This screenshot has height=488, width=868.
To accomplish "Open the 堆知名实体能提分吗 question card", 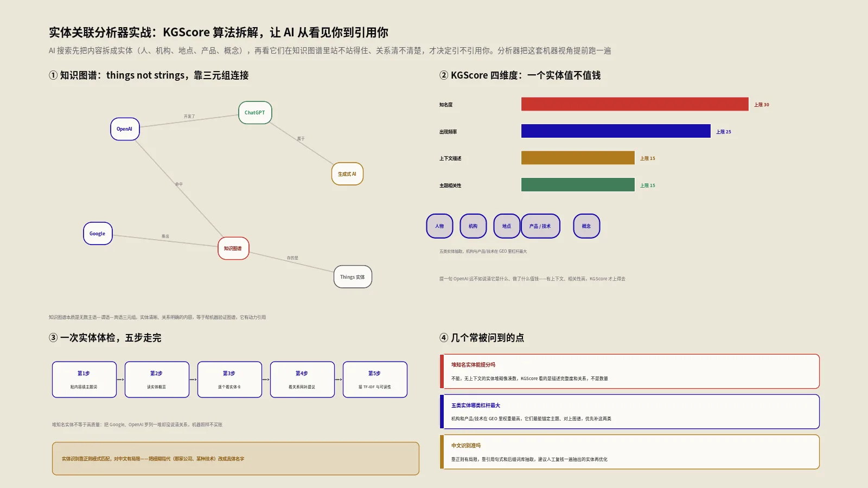I will (x=629, y=371).
